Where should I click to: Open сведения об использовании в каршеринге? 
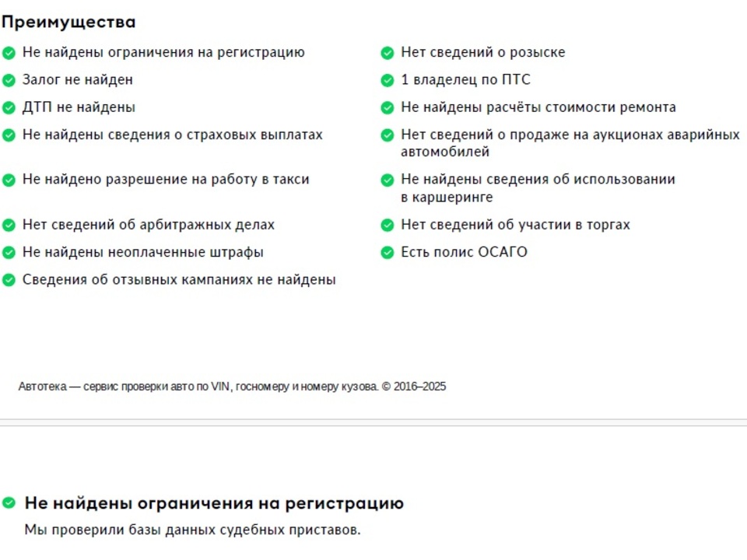click(x=538, y=188)
